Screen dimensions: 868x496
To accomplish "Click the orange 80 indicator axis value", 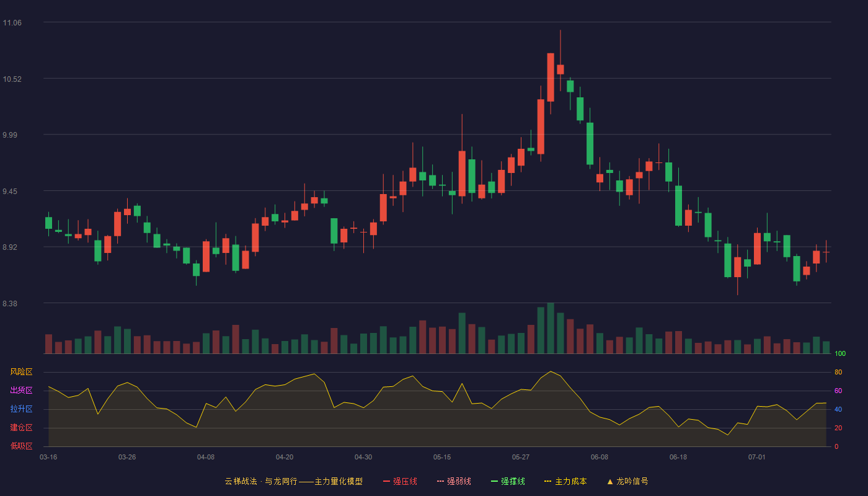I will click(838, 372).
